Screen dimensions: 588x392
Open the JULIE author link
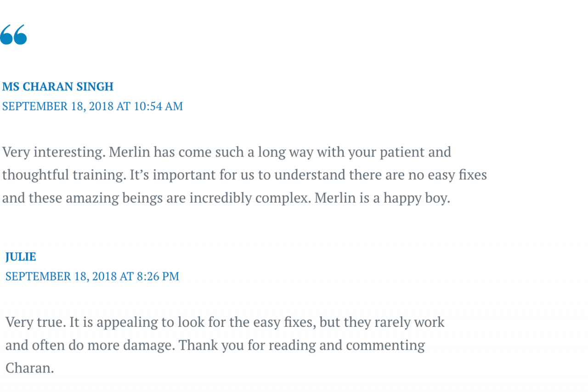[21, 256]
